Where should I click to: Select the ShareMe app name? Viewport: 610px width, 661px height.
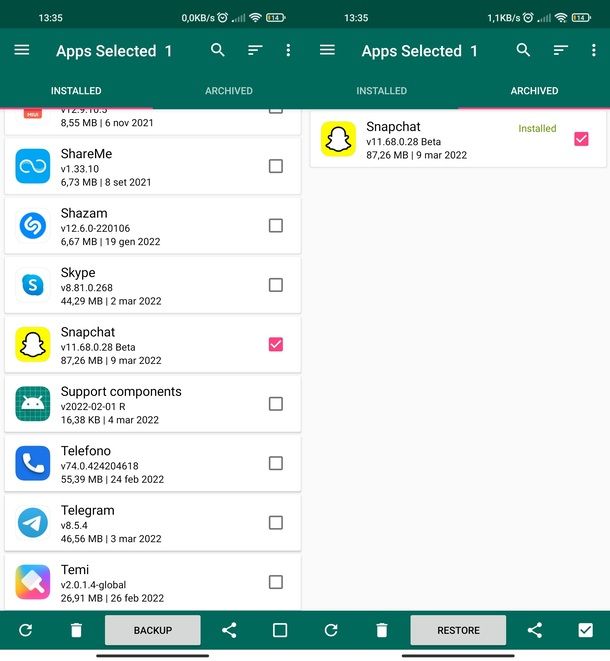tap(86, 154)
